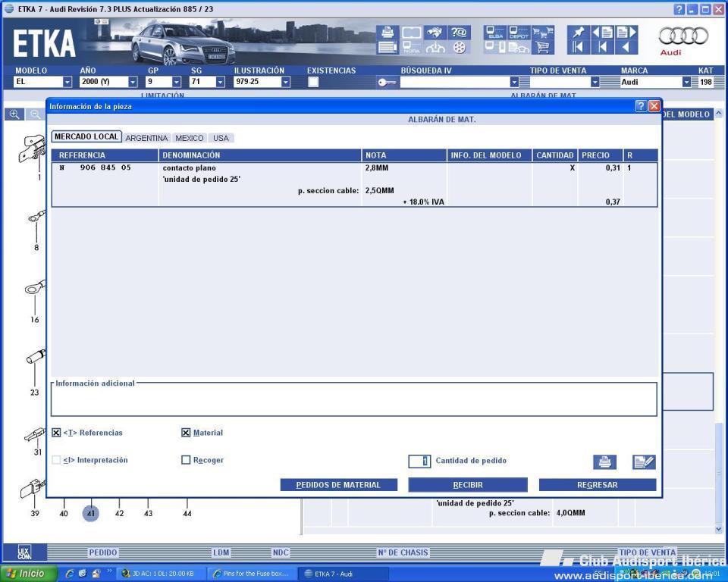728x582 pixels.
Task: Open the 3D AC taskbar item
Action: 160,574
